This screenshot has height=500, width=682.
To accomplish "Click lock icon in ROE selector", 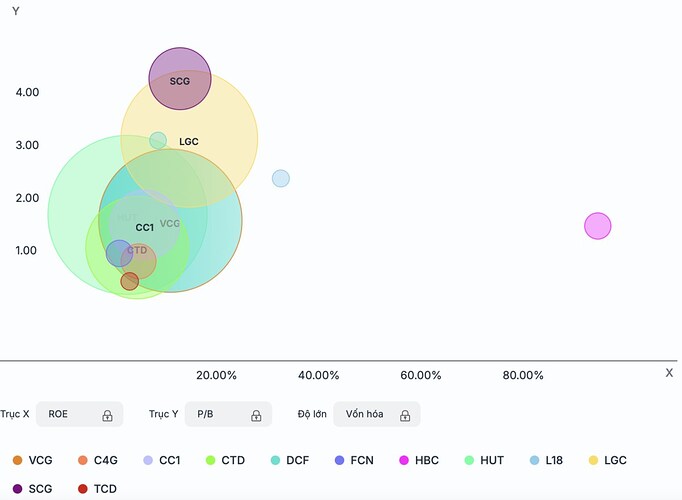I will 107,415.
